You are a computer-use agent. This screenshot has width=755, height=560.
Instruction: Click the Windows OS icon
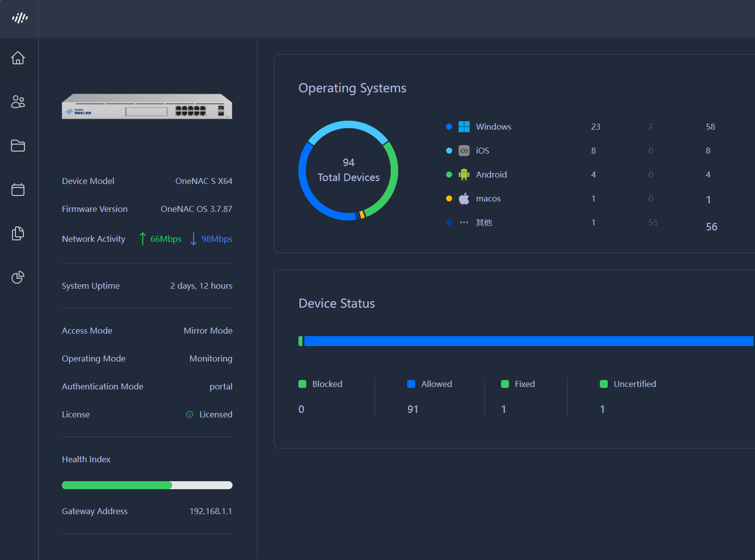tap(464, 127)
